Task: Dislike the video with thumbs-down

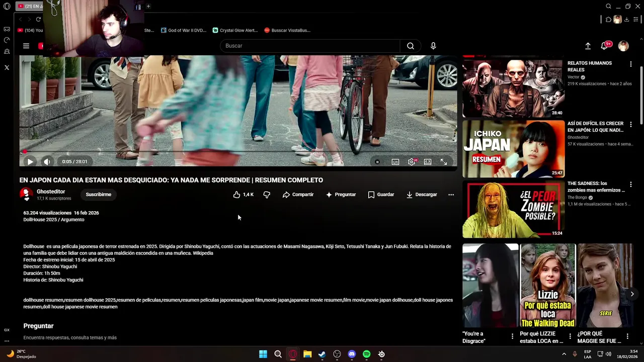Action: (267, 195)
